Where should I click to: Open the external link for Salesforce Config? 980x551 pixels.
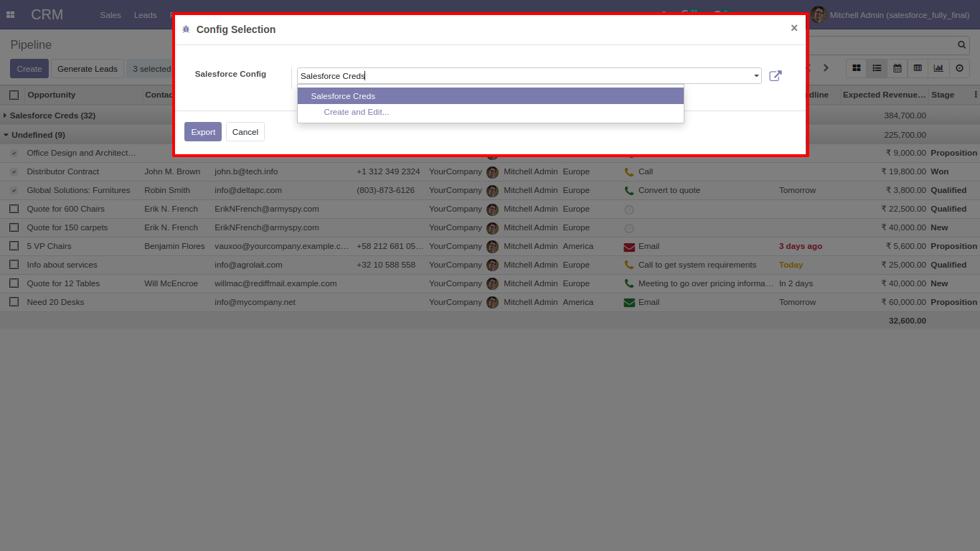pyautogui.click(x=776, y=75)
